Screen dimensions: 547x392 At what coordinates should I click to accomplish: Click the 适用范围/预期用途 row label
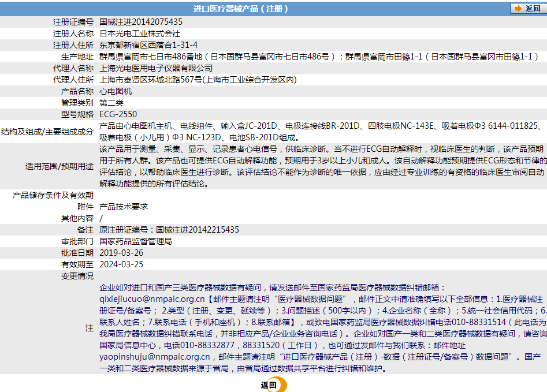click(x=59, y=166)
